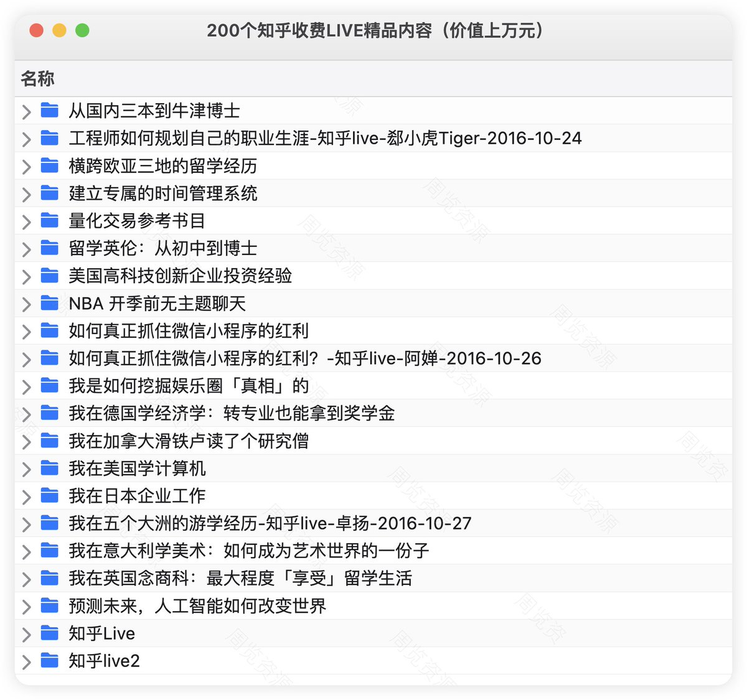Select the 量化交易参考书目 name
747x700 pixels.
click(x=137, y=220)
